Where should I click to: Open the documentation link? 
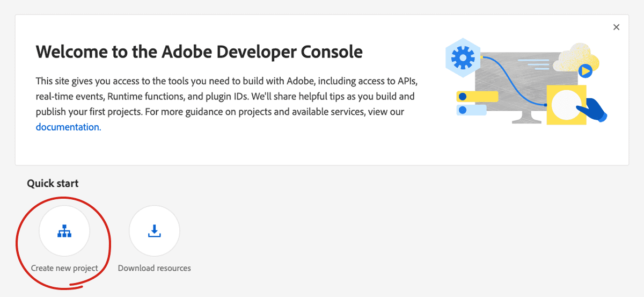point(68,127)
